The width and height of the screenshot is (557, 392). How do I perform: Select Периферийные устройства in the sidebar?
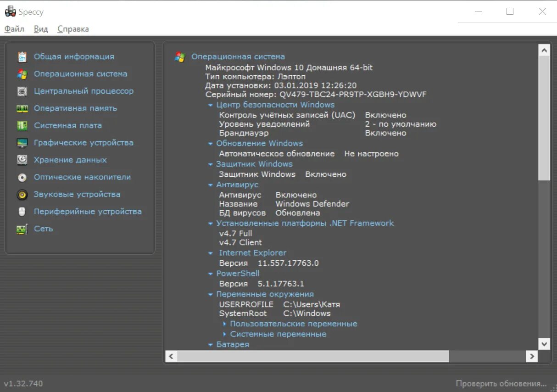(x=88, y=212)
